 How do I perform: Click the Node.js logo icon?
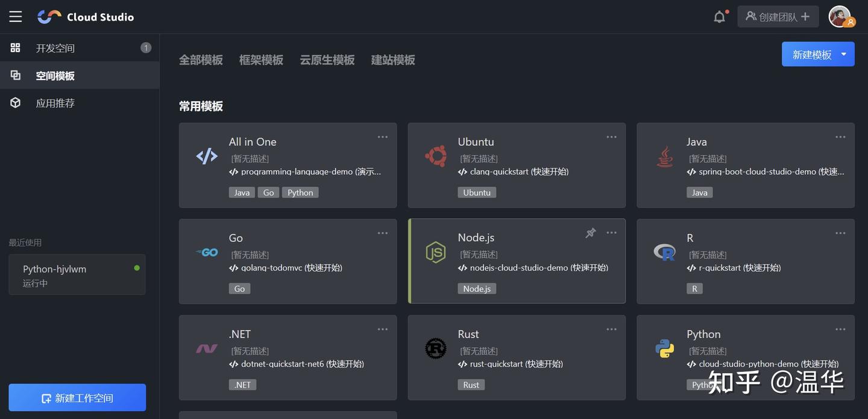point(435,252)
